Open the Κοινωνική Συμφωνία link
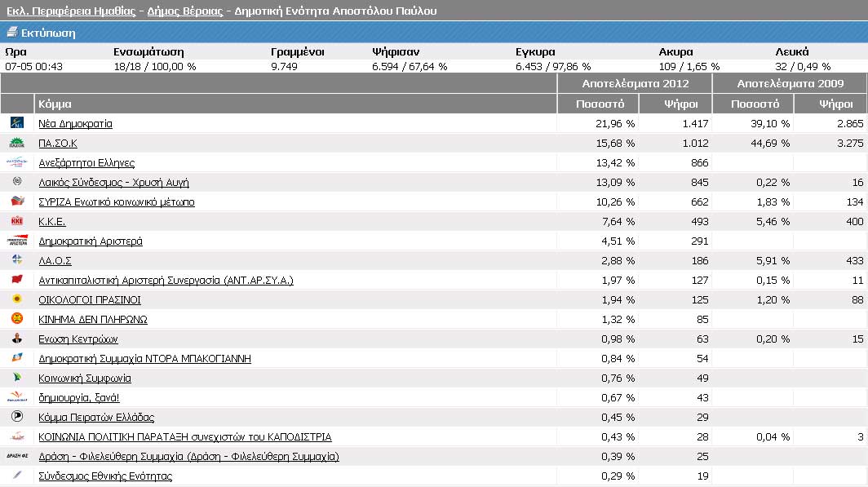The height and width of the screenshot is (487, 868). (x=85, y=378)
